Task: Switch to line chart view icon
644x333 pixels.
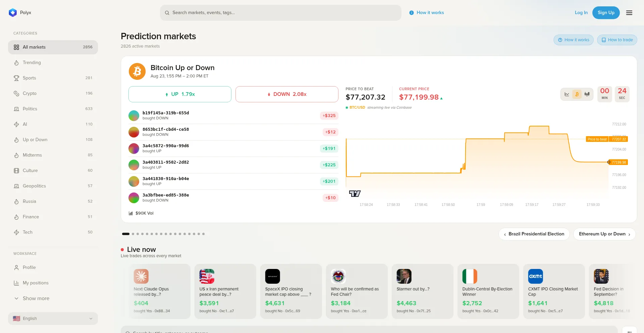Action: 567,94
